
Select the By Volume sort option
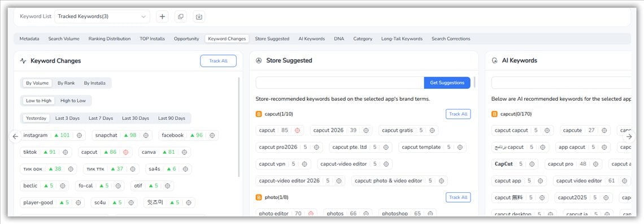[37, 83]
